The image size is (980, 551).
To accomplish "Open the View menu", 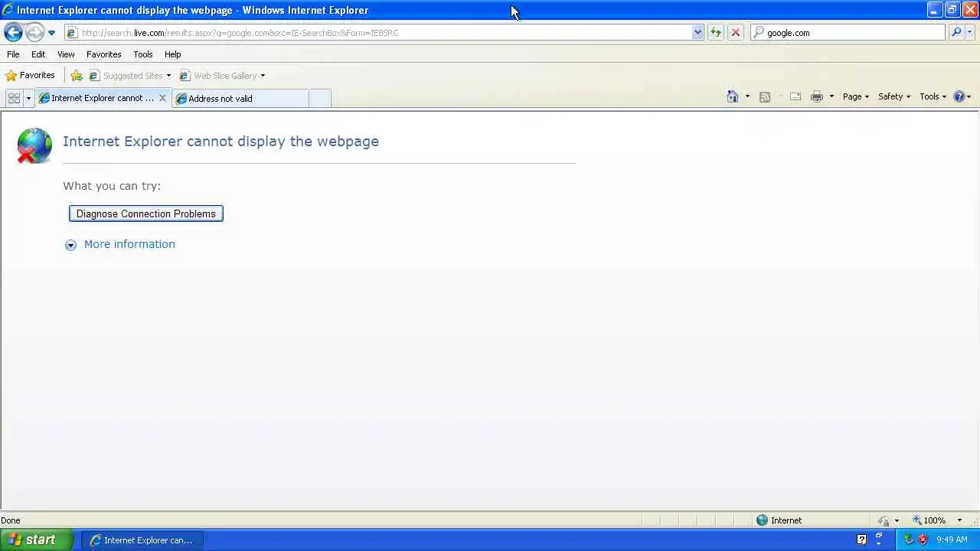I will tap(66, 54).
